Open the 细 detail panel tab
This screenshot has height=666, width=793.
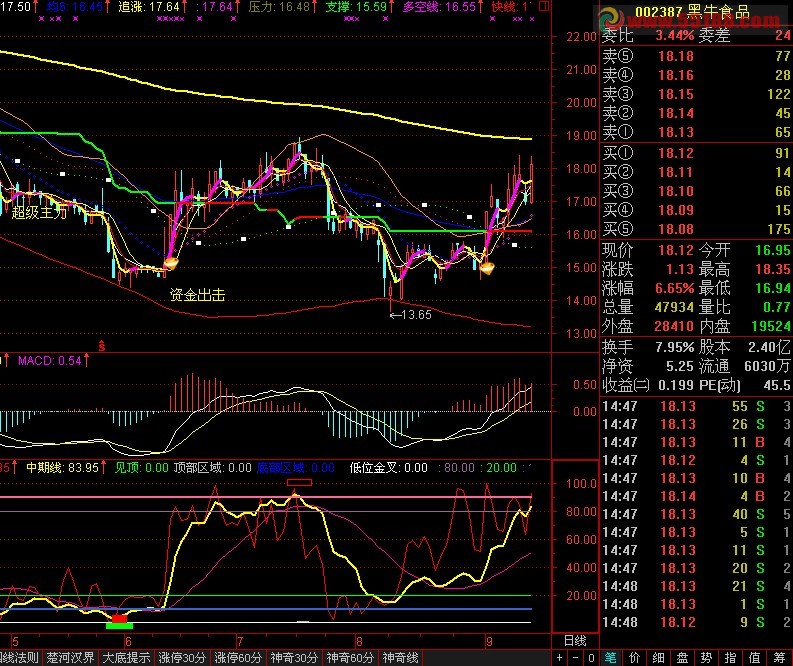[659, 658]
